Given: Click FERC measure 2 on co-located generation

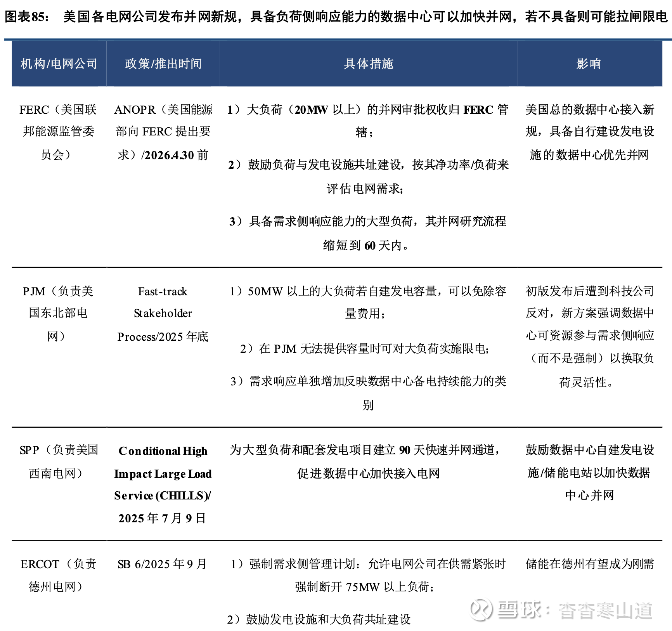Looking at the screenshot, I should (x=368, y=177).
